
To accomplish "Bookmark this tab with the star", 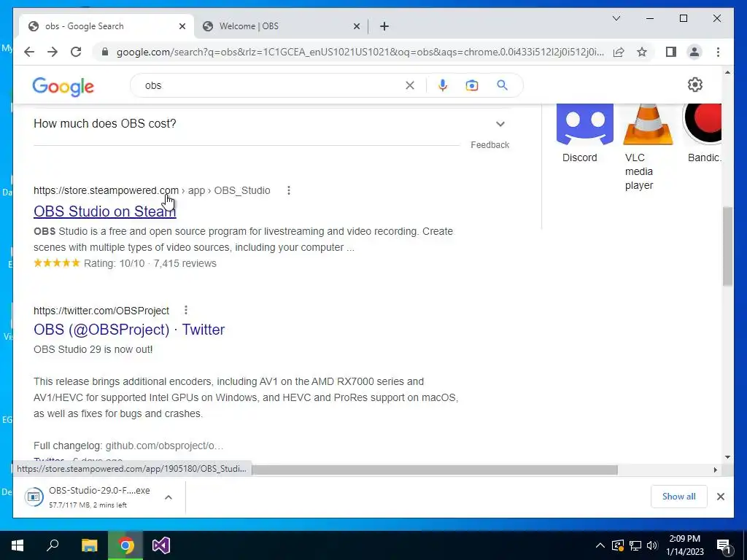I will click(642, 52).
